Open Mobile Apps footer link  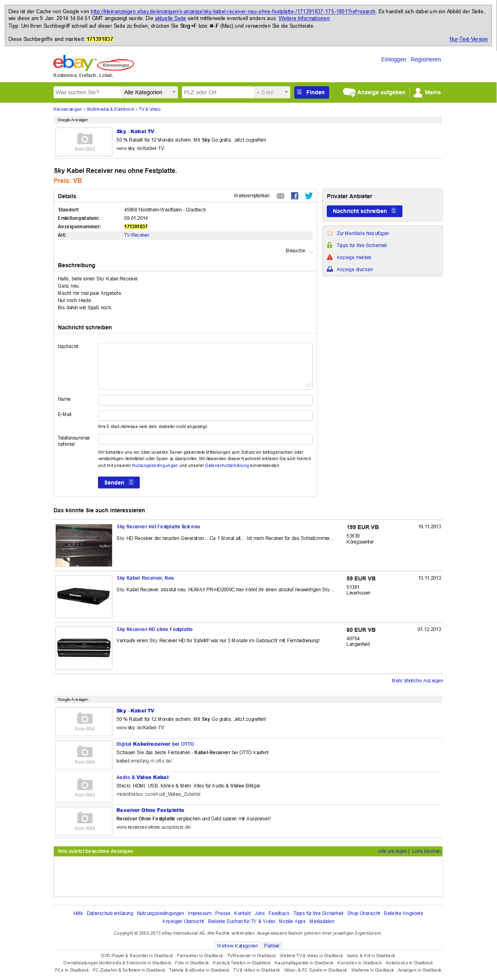pyautogui.click(x=292, y=921)
